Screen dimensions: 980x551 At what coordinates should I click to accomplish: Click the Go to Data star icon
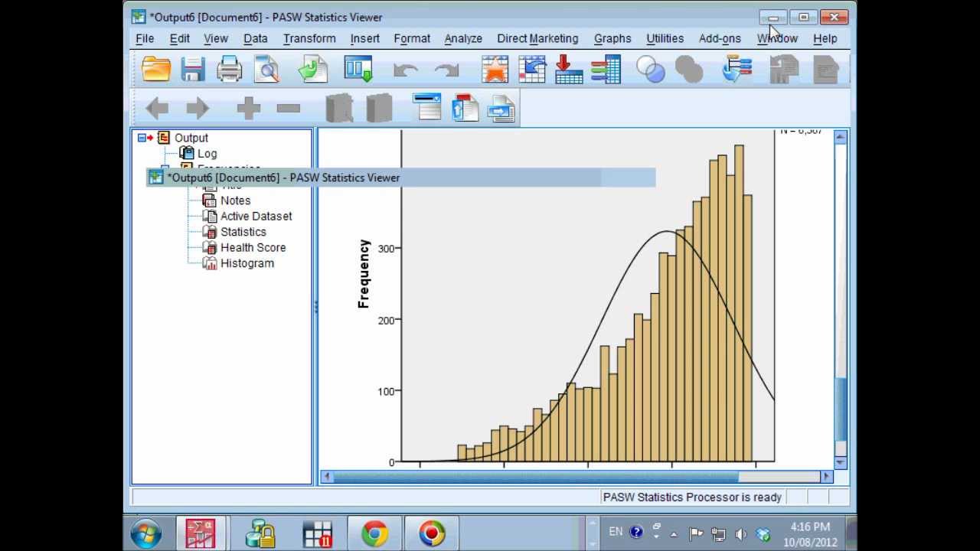click(x=495, y=70)
